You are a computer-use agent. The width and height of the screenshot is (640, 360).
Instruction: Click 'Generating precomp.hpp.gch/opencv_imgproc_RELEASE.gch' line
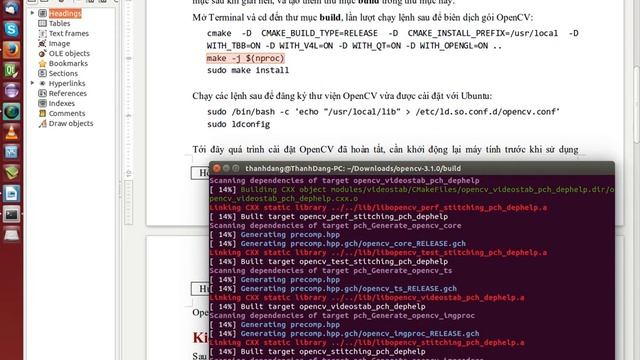[344, 333]
